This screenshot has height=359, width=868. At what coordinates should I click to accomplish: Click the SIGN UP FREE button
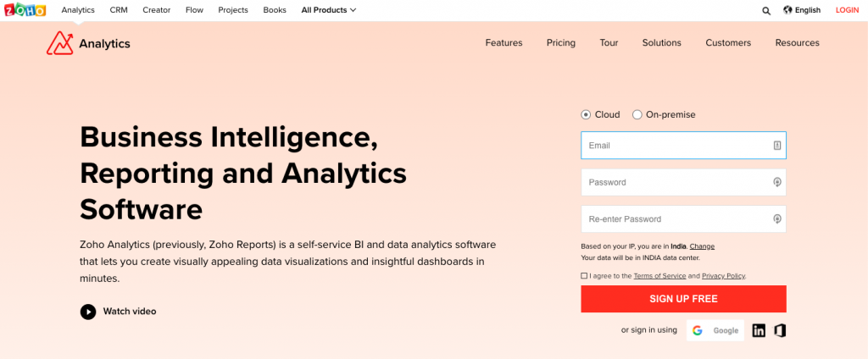[x=684, y=299]
